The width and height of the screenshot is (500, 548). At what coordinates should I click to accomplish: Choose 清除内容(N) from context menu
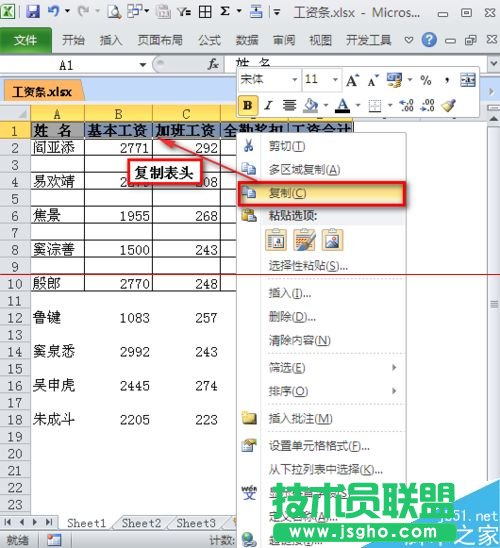321,340
